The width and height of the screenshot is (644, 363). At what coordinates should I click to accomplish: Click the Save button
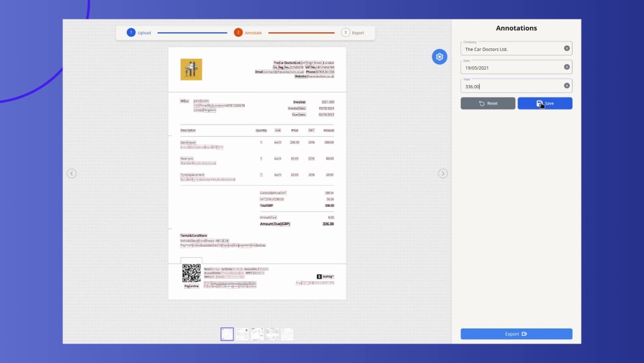(x=545, y=103)
